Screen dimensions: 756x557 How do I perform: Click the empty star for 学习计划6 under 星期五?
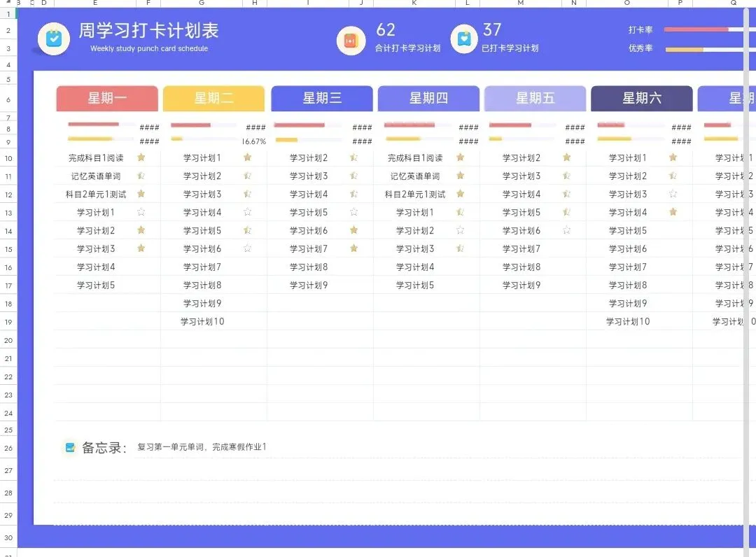pos(567,230)
